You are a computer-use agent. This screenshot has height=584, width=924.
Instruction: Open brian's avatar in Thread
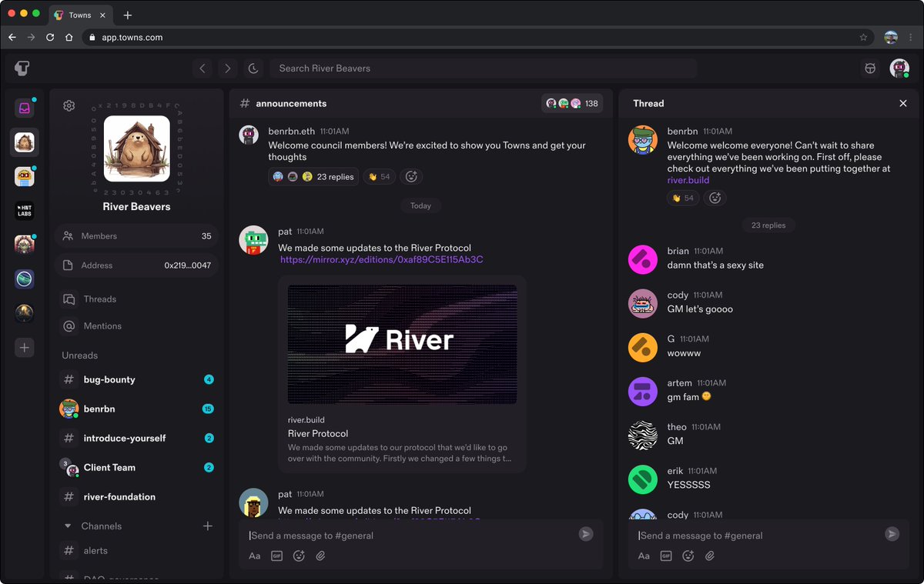click(643, 259)
